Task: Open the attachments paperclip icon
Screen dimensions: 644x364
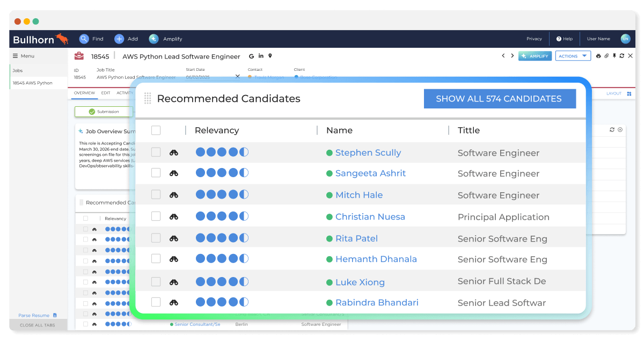Action: pos(606,56)
